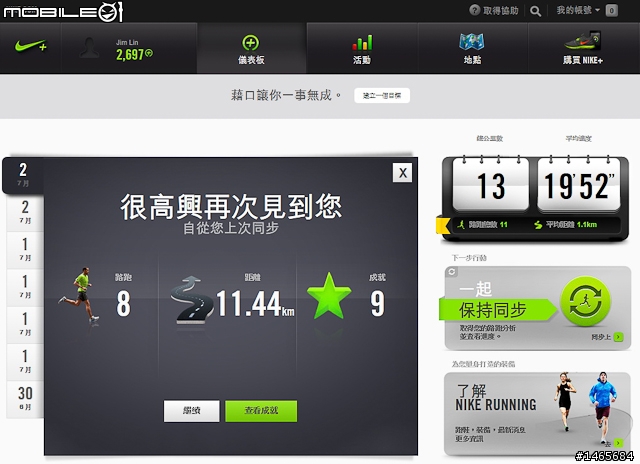This screenshot has height=464, width=640.
Task: Open Jim Lin profile avatar
Action: coord(89,48)
